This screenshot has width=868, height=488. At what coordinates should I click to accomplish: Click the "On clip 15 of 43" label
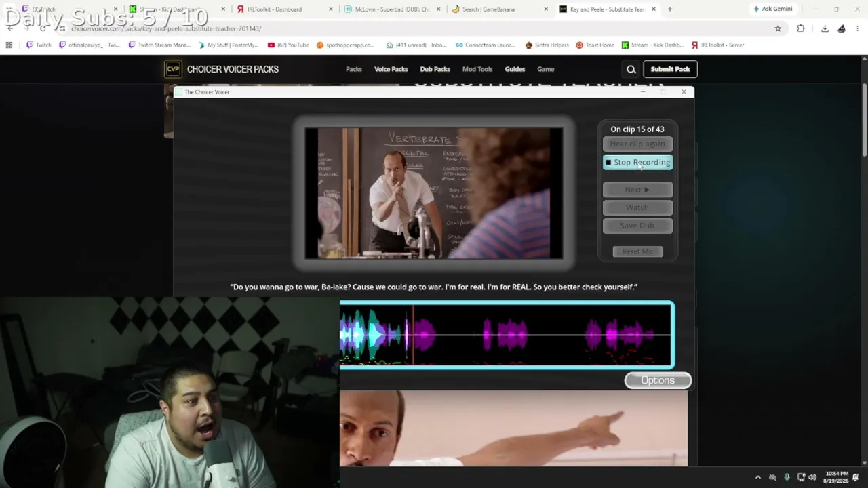[637, 129]
